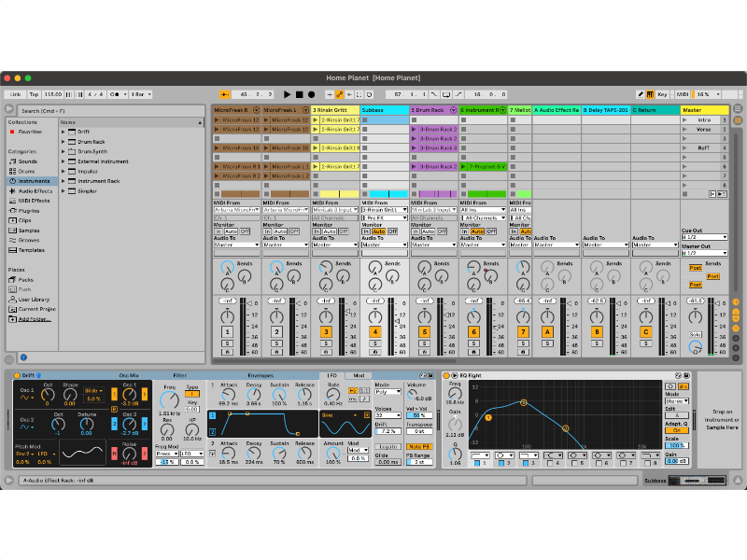Expand the Drum Rack folder in browser
The image size is (747, 560).
coord(63,142)
